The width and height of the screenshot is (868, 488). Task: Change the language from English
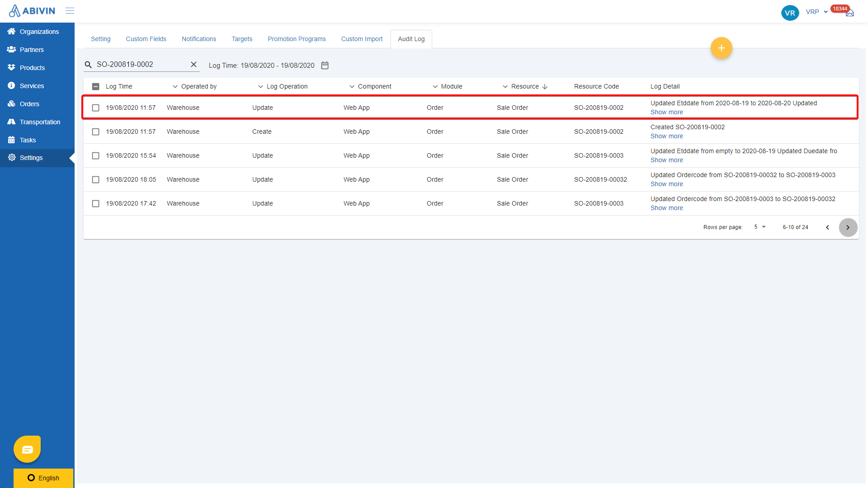pyautogui.click(x=43, y=478)
